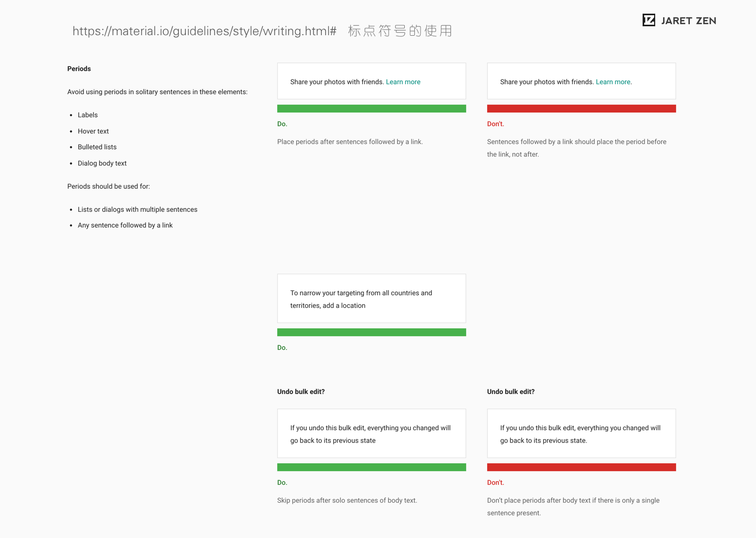
Task: Click the "Lists or dialogs with multiple sentences" bullet
Action: click(x=138, y=210)
